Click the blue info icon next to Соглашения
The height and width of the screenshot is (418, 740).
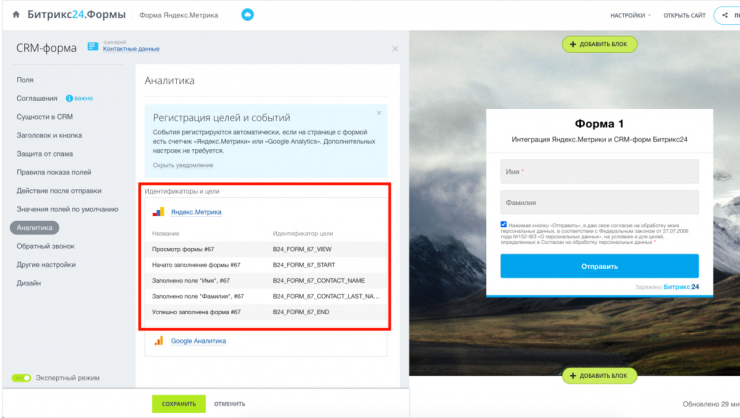(x=69, y=98)
